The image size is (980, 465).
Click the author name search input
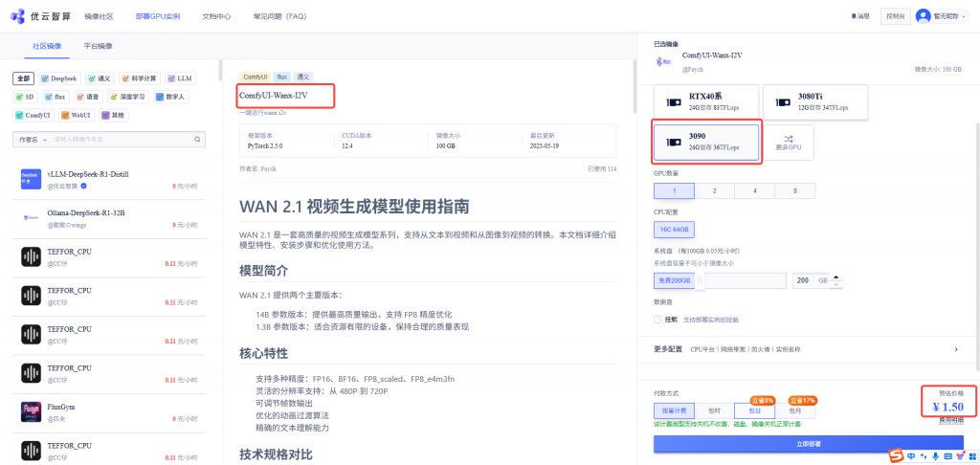(122, 140)
